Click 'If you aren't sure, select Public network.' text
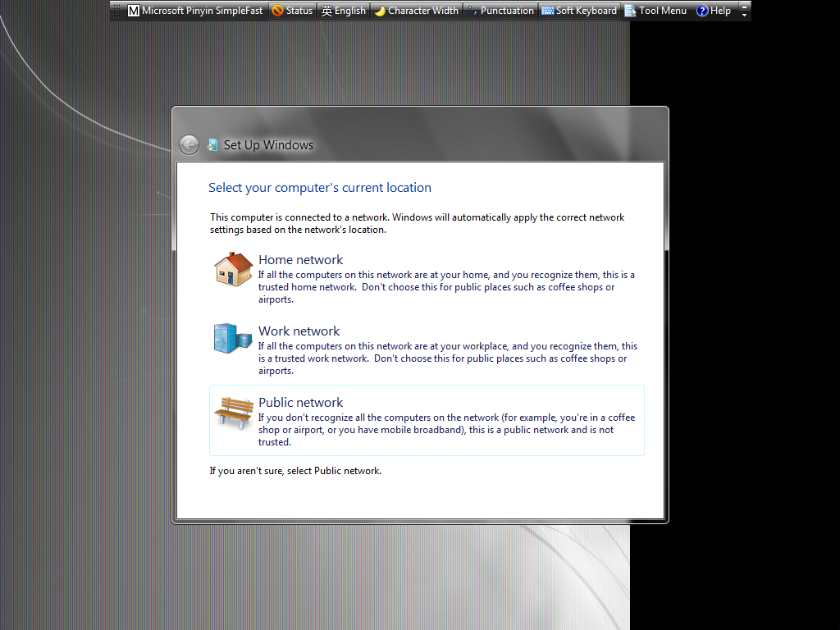This screenshot has height=630, width=840. 295,471
